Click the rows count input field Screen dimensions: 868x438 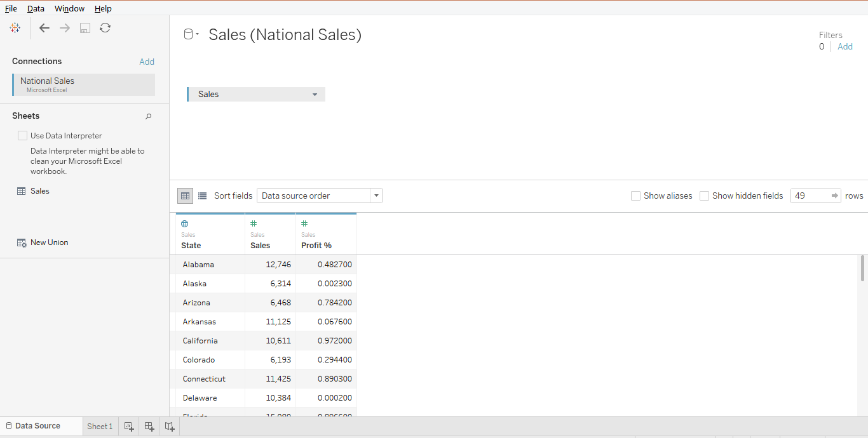coord(810,196)
